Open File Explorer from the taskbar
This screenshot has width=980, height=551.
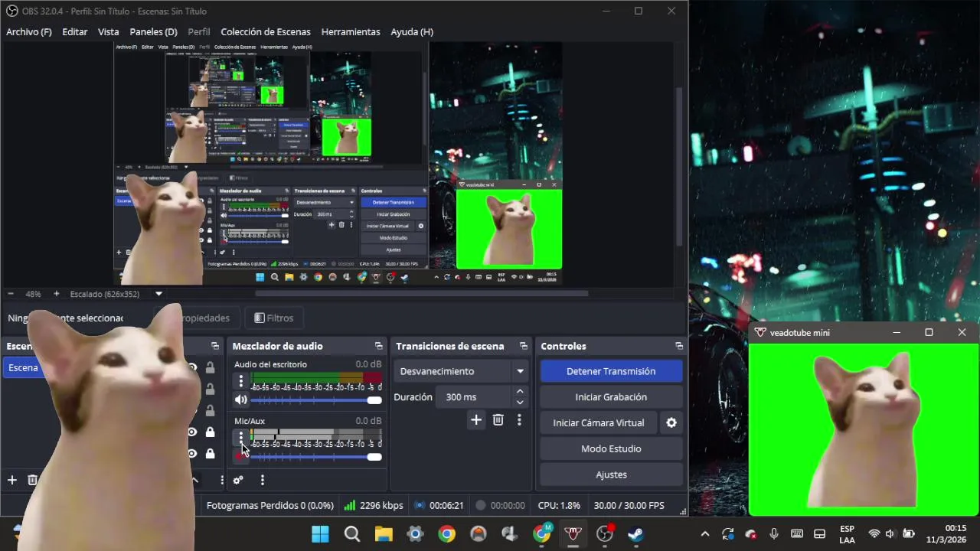pyautogui.click(x=383, y=534)
